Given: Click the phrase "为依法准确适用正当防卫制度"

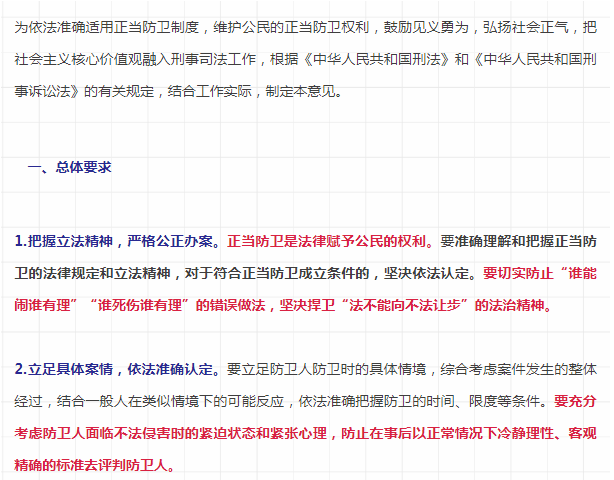Looking at the screenshot, I should point(107,27).
